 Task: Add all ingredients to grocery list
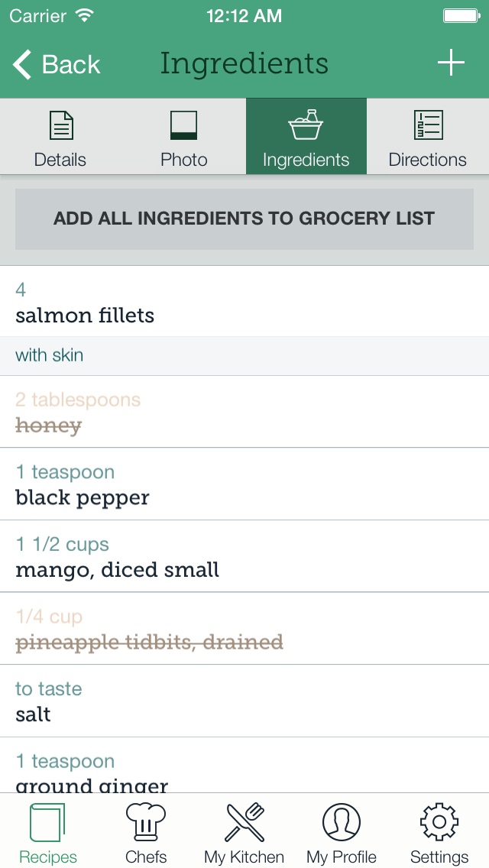coord(244,219)
